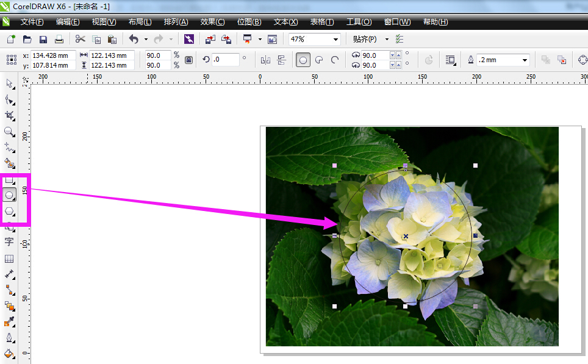Open the 效果(C) menu
Image resolution: width=588 pixels, height=364 pixels.
tap(212, 22)
